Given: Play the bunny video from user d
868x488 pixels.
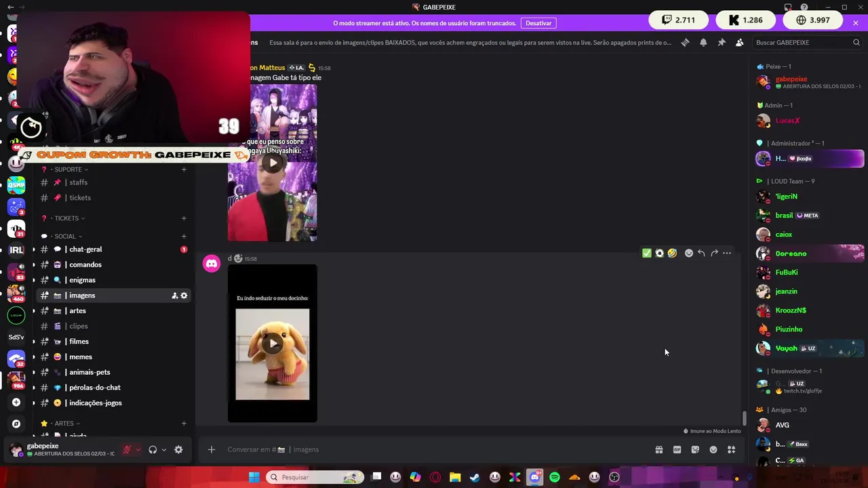Looking at the screenshot, I should point(273,344).
